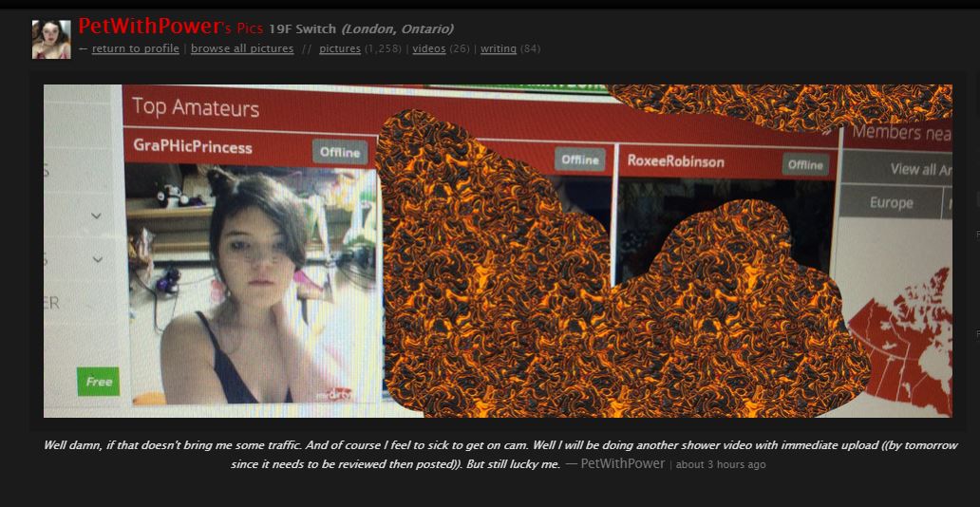Click the Offline badge next to GraPHicPrincess
Screen dimensions: 980x507
340,152
